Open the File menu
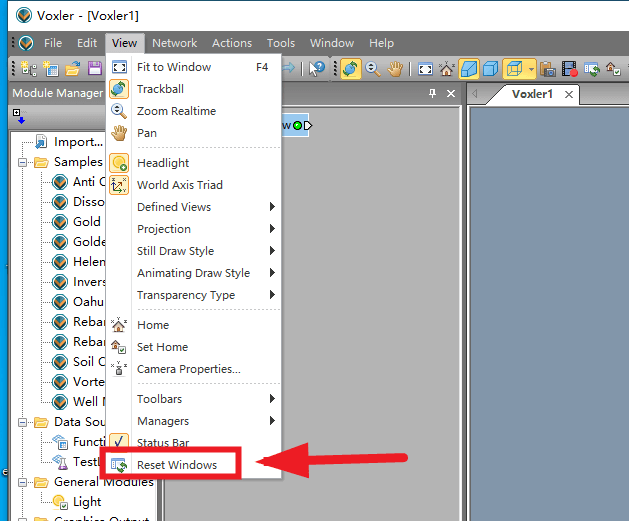Viewport: 629px width, 521px height. [x=53, y=43]
